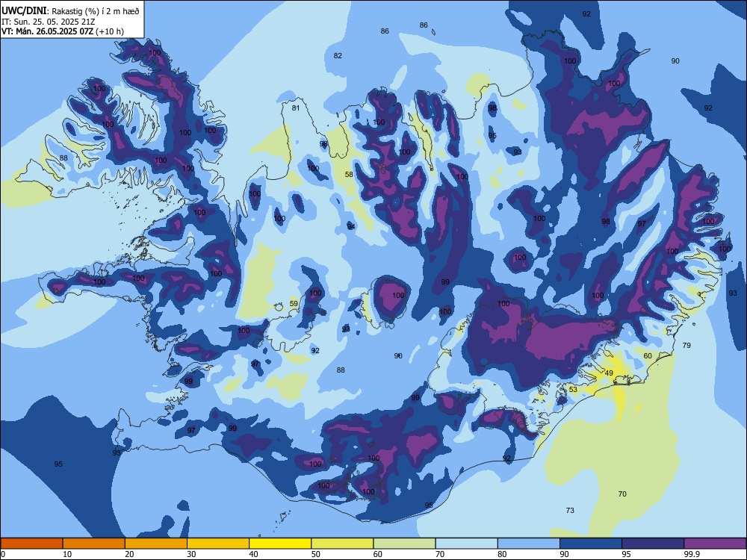The width and height of the screenshot is (747, 560).
Task: Click the dark blue 90–95 legend swatch
Action: tap(591, 544)
